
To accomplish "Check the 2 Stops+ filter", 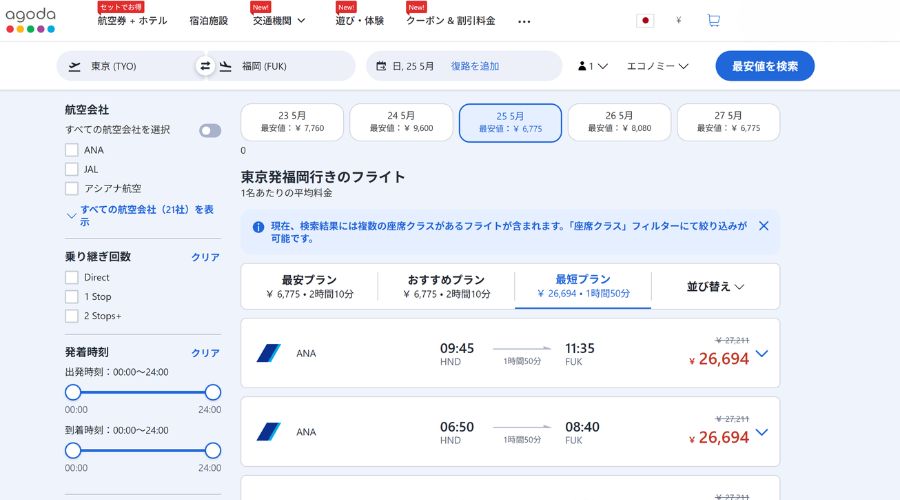I will [72, 316].
